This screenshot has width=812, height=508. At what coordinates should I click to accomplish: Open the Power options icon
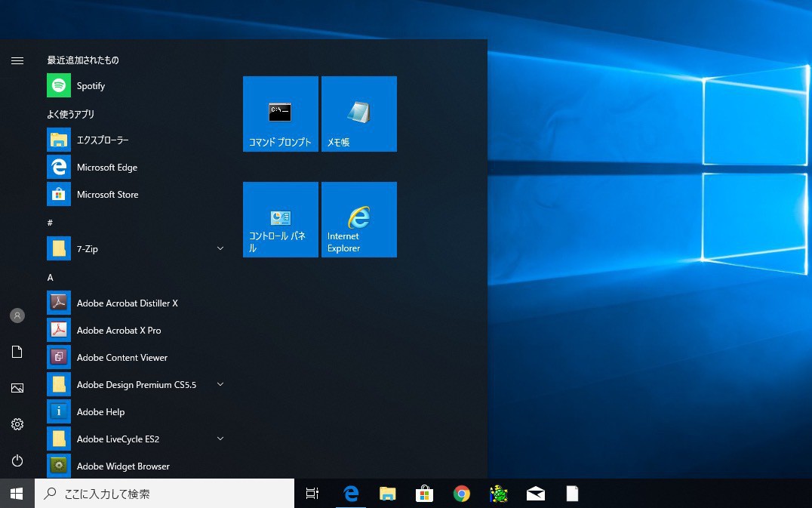click(x=17, y=460)
